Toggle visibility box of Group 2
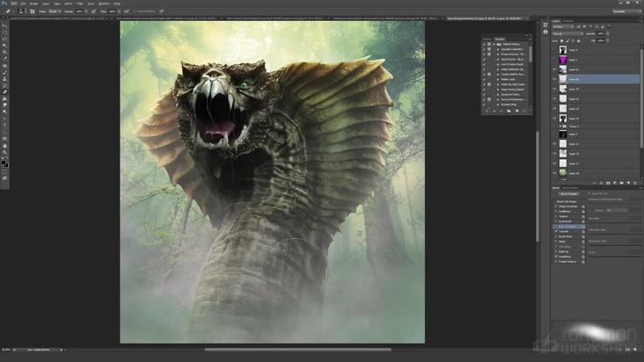 (554, 127)
